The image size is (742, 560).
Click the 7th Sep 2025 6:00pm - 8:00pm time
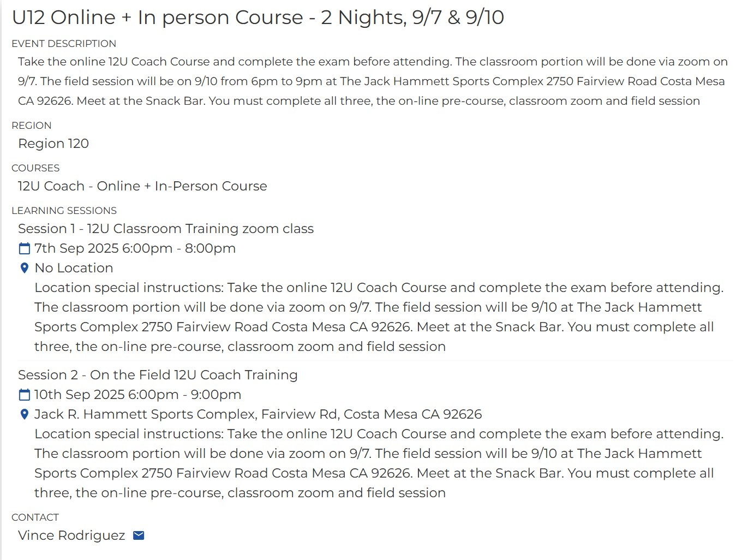pos(135,248)
